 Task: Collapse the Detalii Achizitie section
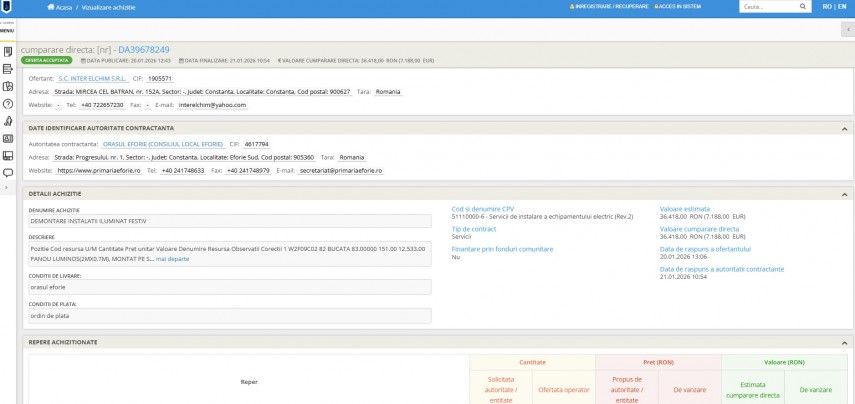coord(845,193)
